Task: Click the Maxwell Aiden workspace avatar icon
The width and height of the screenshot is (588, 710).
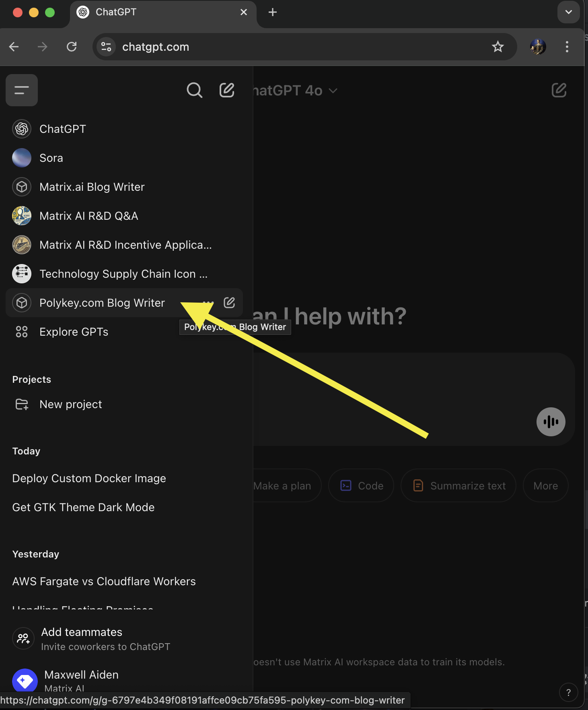Action: pos(25,681)
